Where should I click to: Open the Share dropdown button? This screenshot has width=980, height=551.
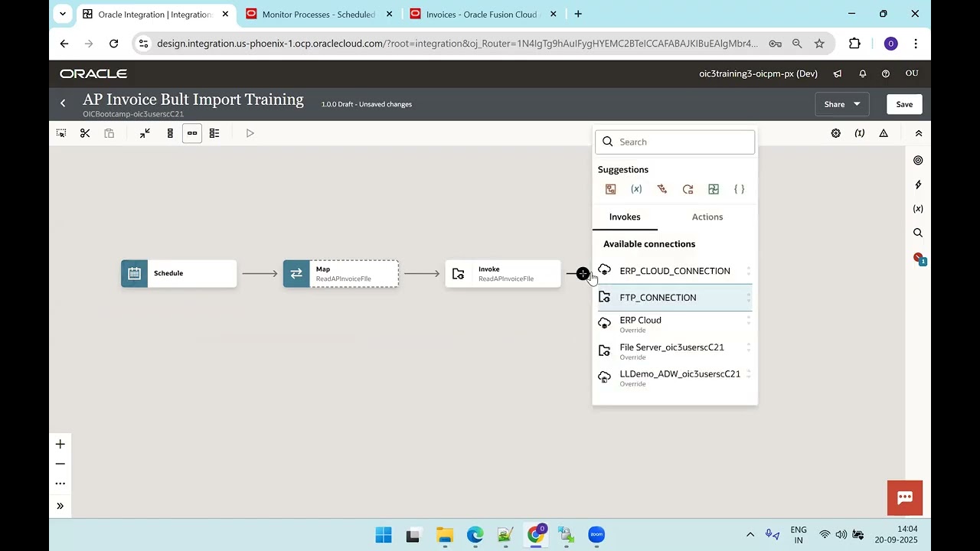tap(842, 104)
